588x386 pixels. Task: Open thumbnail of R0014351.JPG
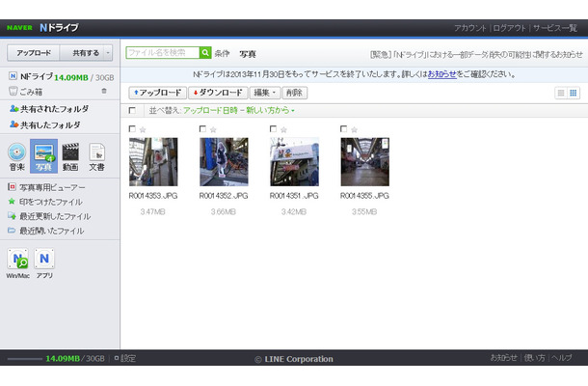pyautogui.click(x=294, y=162)
